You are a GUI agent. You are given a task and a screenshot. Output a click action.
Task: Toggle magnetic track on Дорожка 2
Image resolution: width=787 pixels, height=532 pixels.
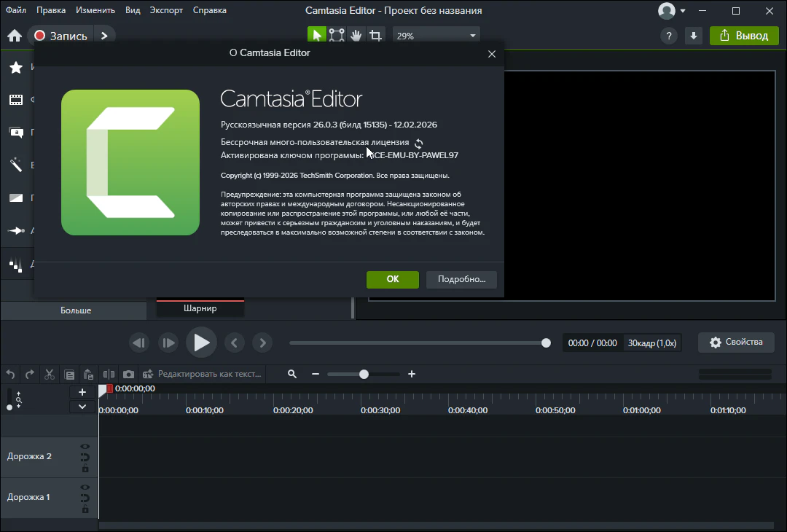[85, 458]
